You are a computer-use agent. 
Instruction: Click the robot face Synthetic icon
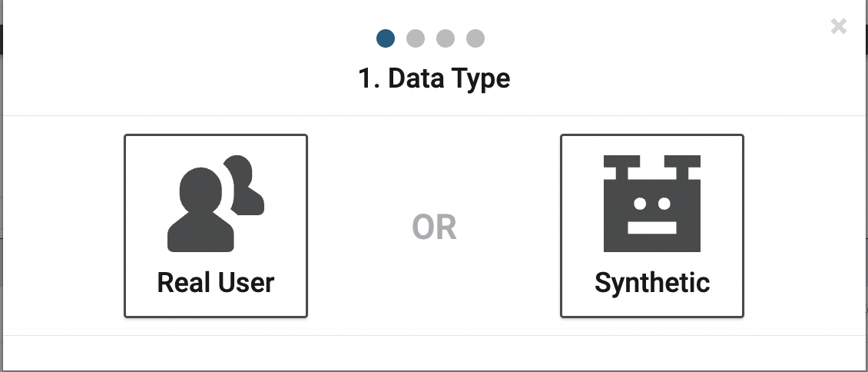coord(652,204)
